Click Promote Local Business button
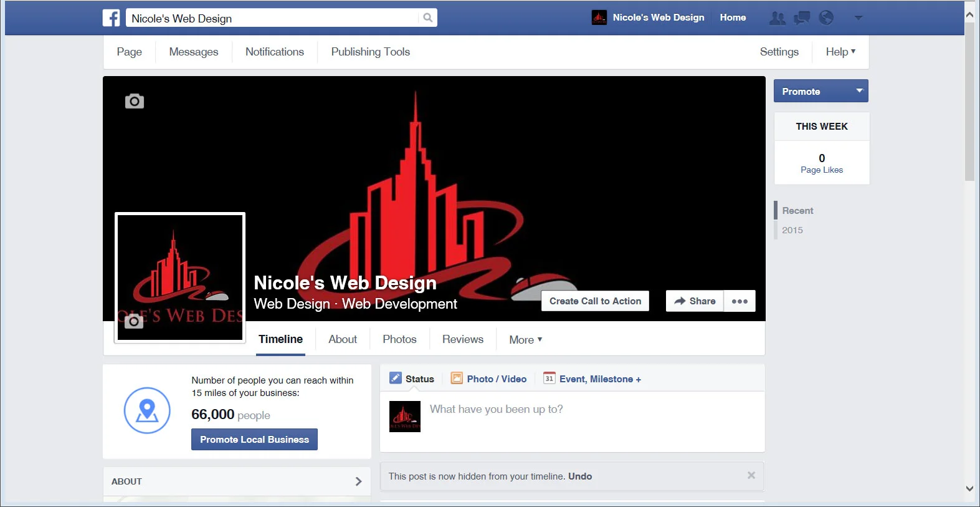 [254, 440]
